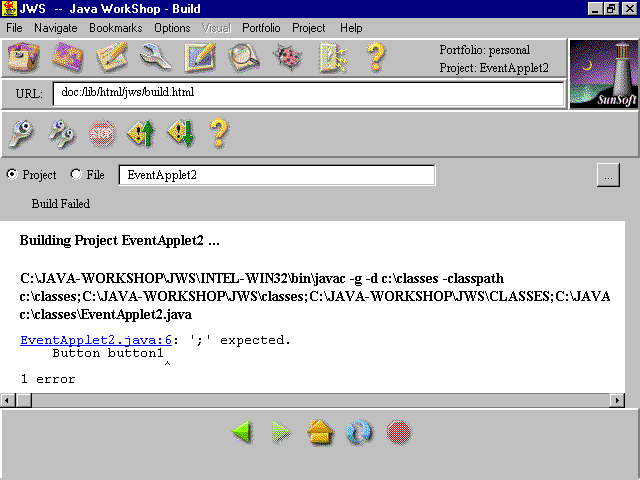Click the build toolbar help question mark
The height and width of the screenshot is (480, 640).
click(x=218, y=133)
